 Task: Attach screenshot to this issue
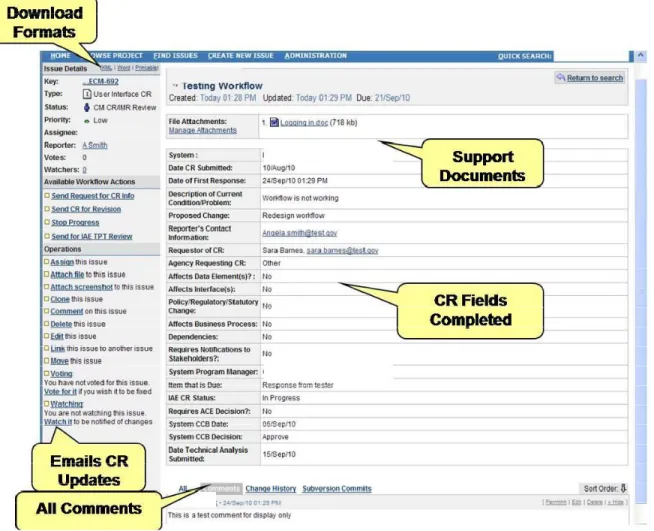(x=81, y=287)
